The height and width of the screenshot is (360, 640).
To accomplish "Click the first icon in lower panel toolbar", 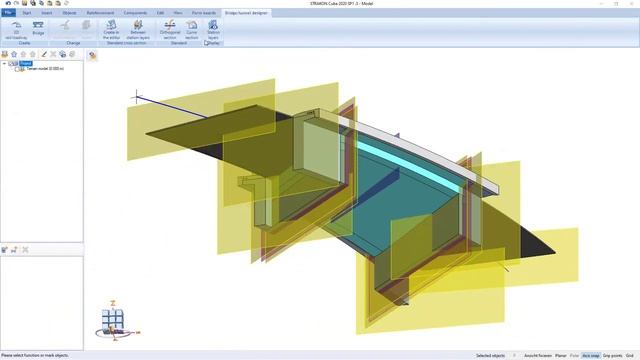I will tap(5, 250).
